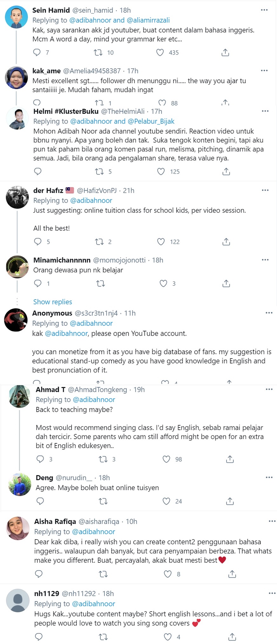
Task: Open more options on Anonymous's tweet
Action: pyautogui.click(x=269, y=313)
